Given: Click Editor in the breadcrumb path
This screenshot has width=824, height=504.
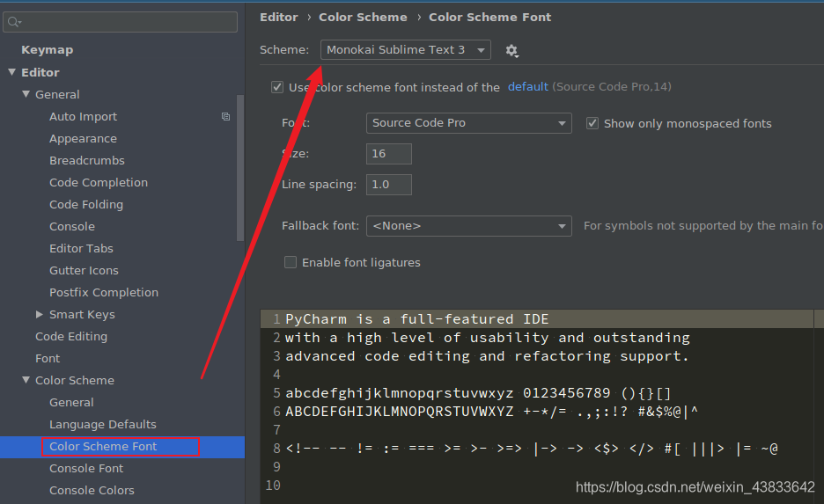Looking at the screenshot, I should (278, 18).
